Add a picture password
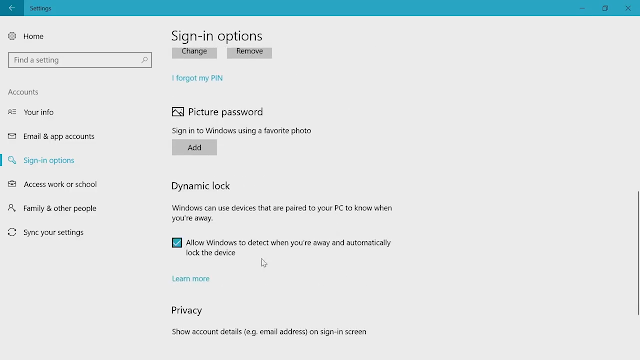Screen dimensions: 640x360 [194, 147]
